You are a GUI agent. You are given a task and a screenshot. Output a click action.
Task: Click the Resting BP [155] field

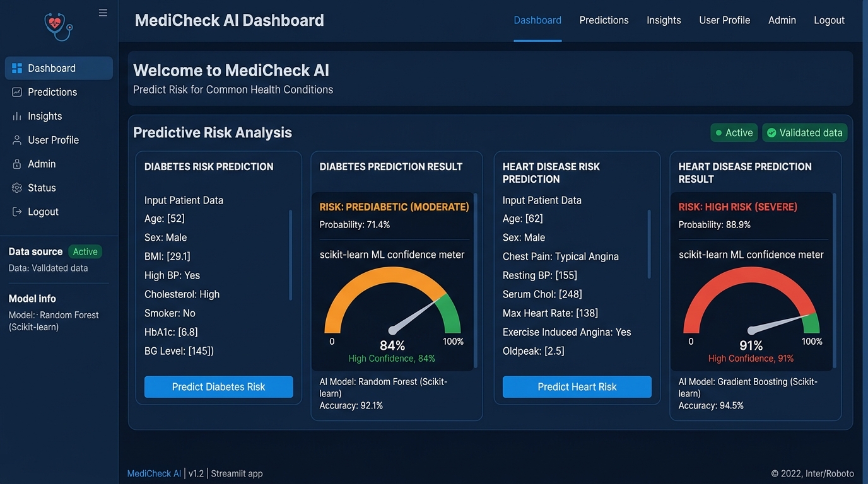(x=540, y=275)
